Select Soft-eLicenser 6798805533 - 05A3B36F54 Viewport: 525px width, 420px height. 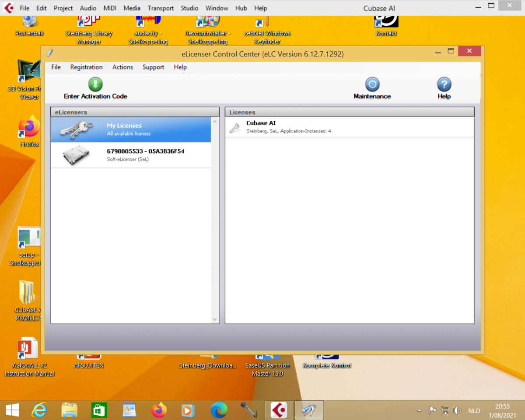pos(131,155)
